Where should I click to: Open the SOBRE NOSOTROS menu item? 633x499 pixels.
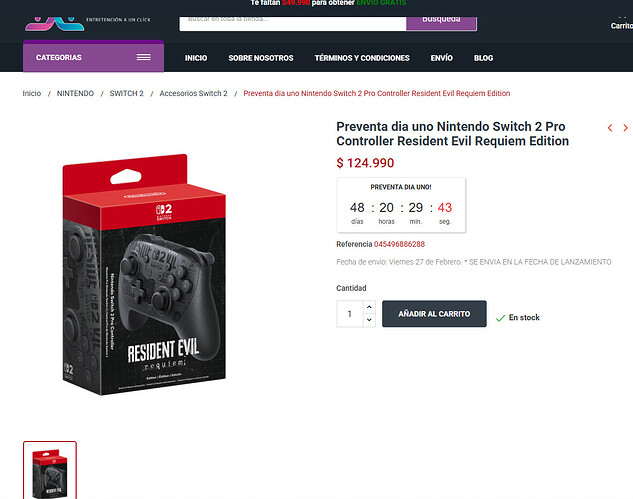(x=261, y=58)
